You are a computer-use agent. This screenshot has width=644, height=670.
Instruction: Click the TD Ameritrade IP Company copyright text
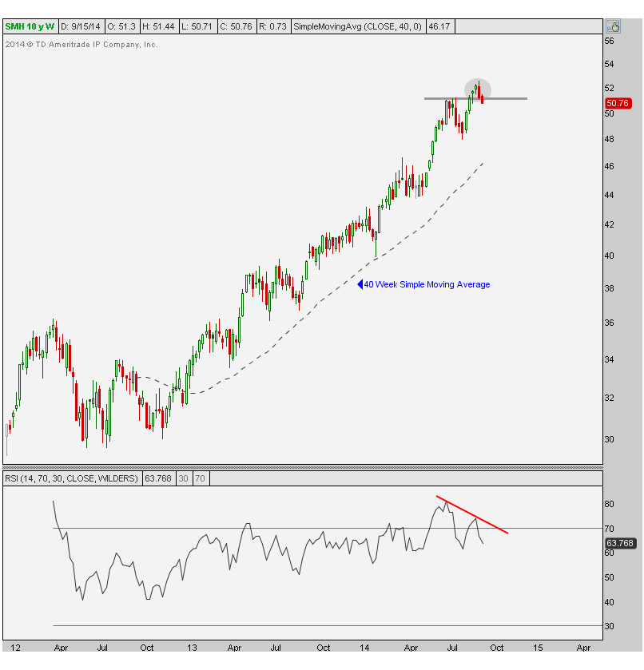(x=81, y=45)
